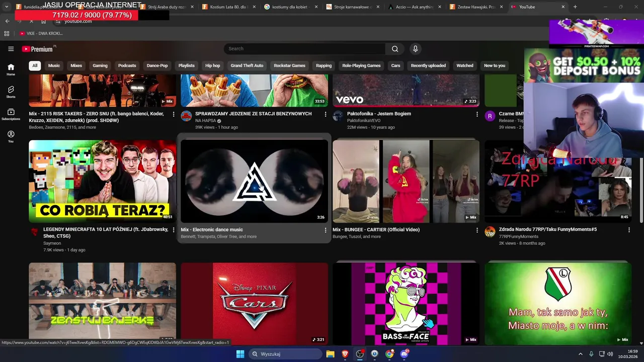This screenshot has height=362, width=644.
Task: Select the Podcasts filter chip
Action: (x=127, y=65)
